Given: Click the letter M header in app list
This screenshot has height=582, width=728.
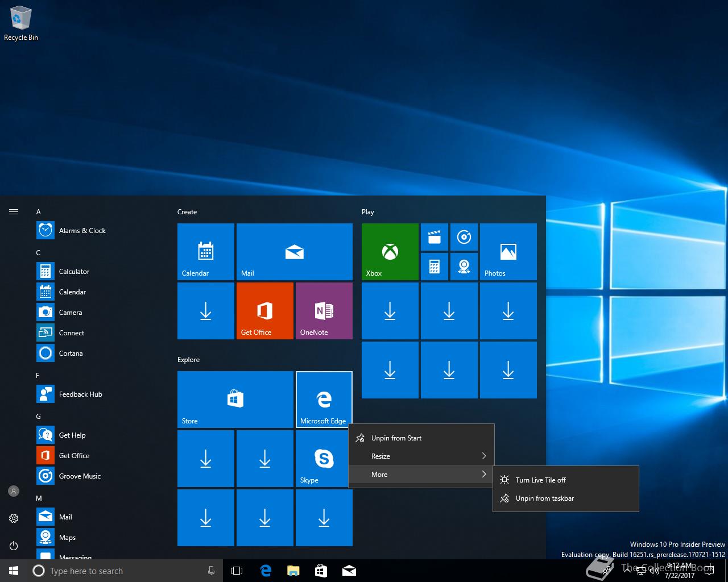Looking at the screenshot, I should coord(39,498).
